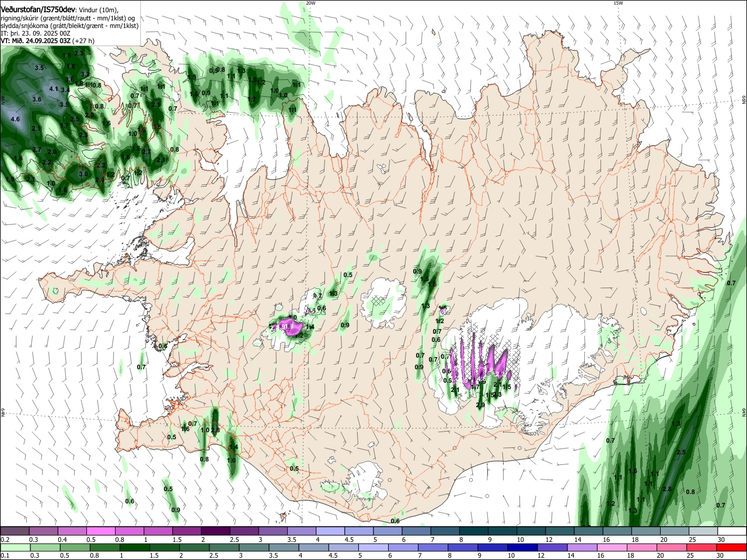Viewport: 747px width, 560px height.
Task: Pick the magenta 1.5 snow scale swatch
Action: [x=187, y=531]
